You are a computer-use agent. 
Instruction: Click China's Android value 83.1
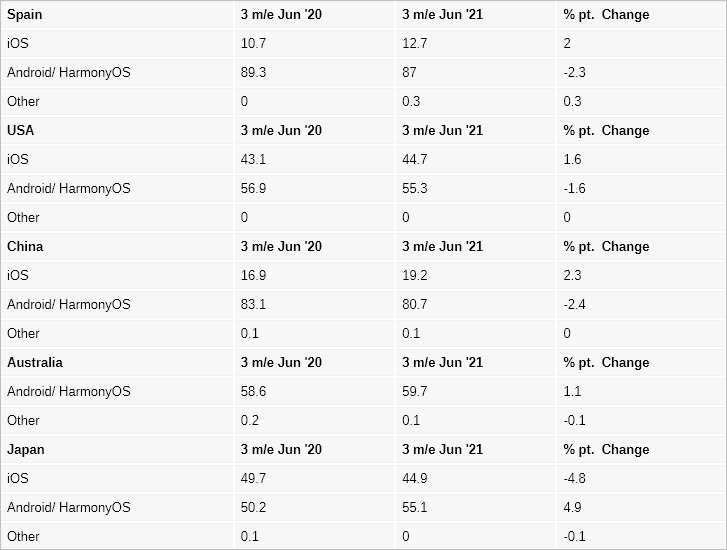(252, 305)
